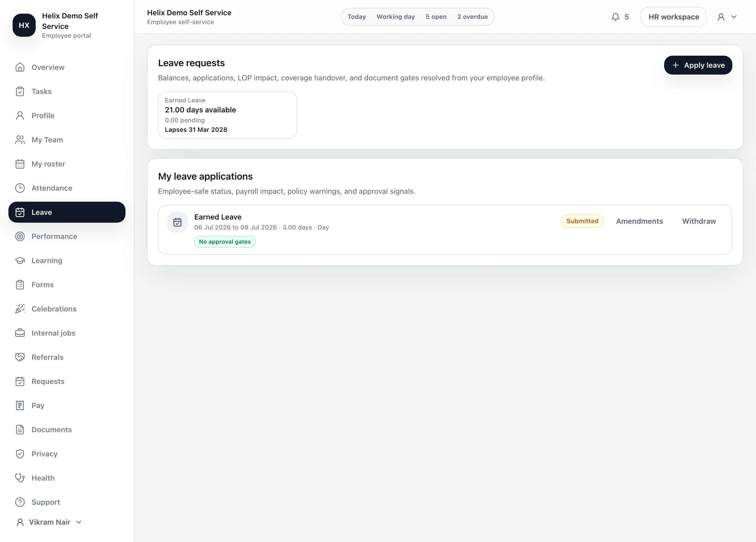
Task: Click the Attendance clock icon
Action: pyautogui.click(x=20, y=188)
